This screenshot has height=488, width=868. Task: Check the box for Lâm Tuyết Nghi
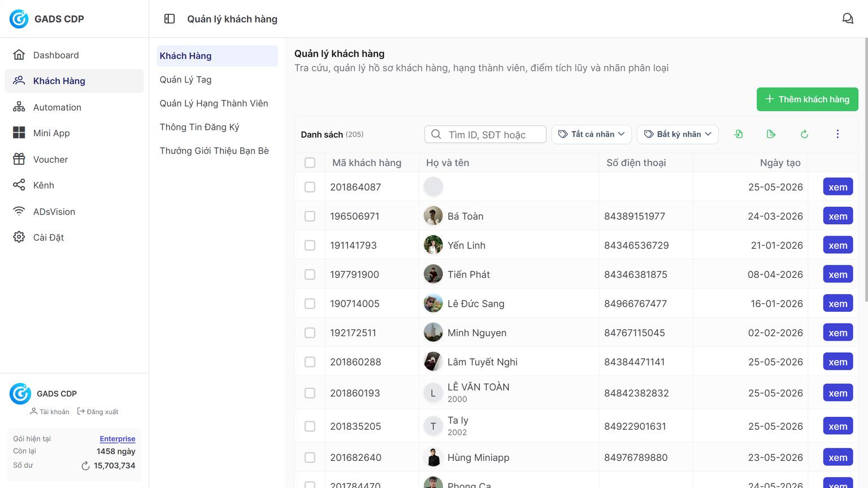point(310,362)
